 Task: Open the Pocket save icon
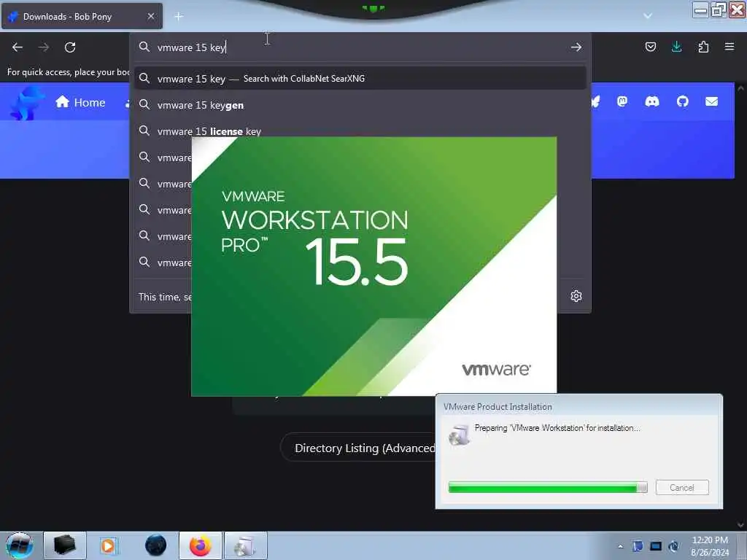[x=650, y=47]
